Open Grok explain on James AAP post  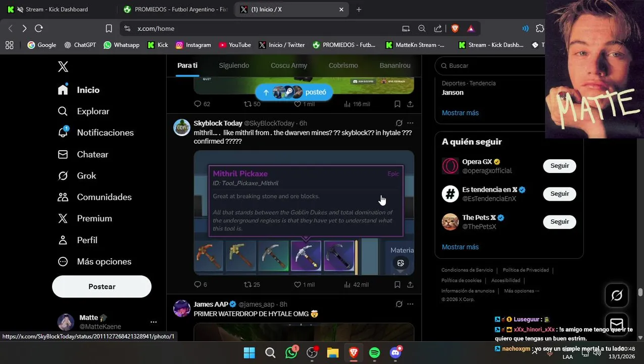[399, 304]
